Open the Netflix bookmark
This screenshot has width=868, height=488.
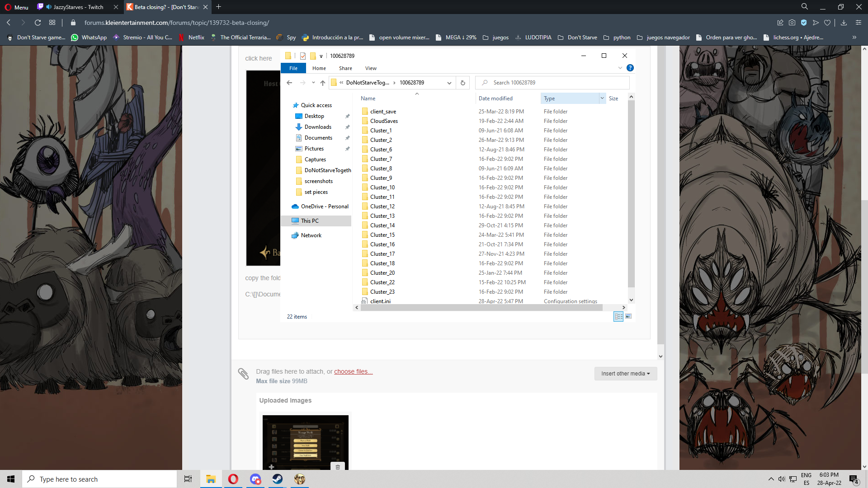tap(192, 38)
